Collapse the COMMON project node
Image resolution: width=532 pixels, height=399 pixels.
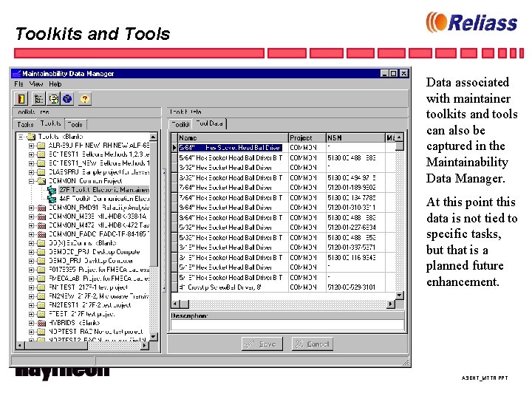pos(31,181)
